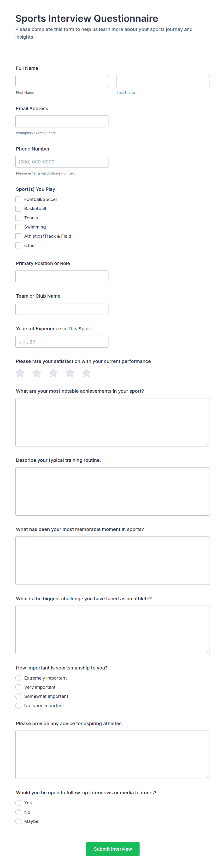Select Extremely important sportsmanship option
Screen dimensions: 223x868
click(18, 678)
